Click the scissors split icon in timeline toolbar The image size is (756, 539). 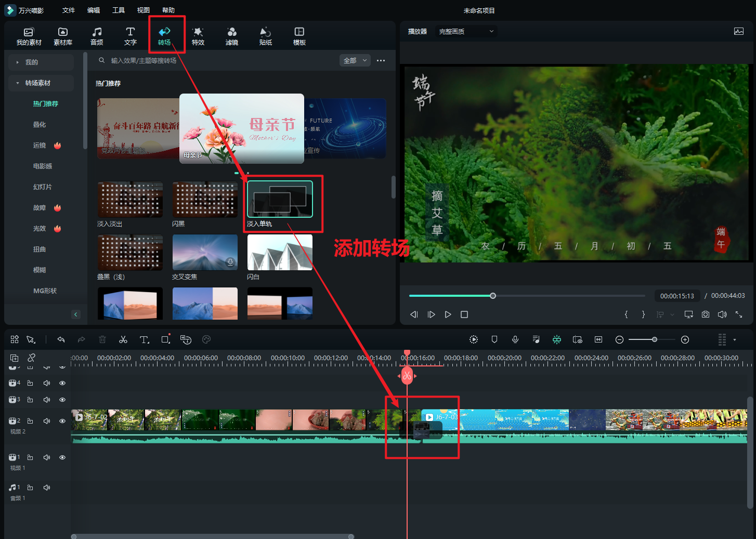(123, 340)
